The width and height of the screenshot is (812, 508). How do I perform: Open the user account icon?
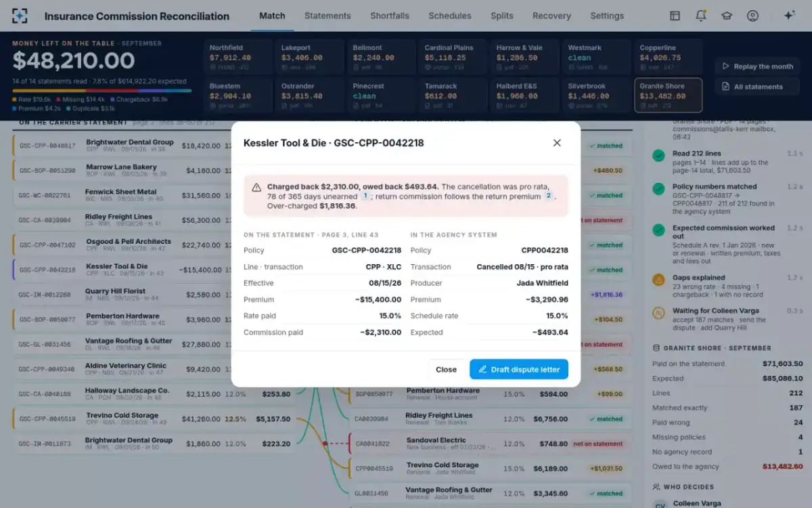coord(752,16)
